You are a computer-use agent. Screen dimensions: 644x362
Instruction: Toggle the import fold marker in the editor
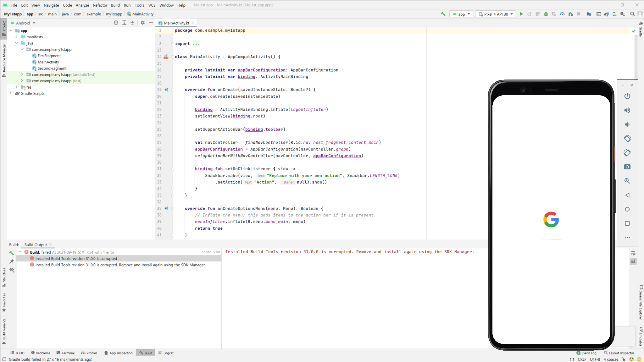pyautogui.click(x=173, y=44)
